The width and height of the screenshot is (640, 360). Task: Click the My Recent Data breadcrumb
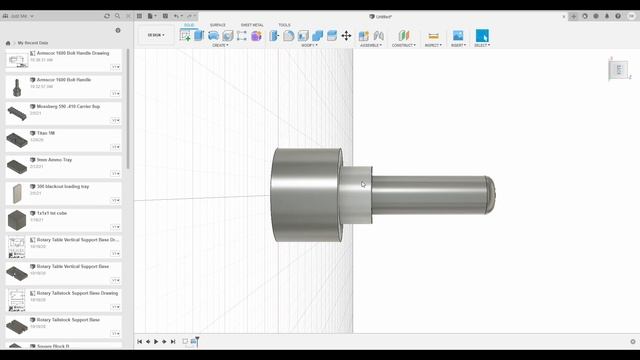pyautogui.click(x=33, y=43)
